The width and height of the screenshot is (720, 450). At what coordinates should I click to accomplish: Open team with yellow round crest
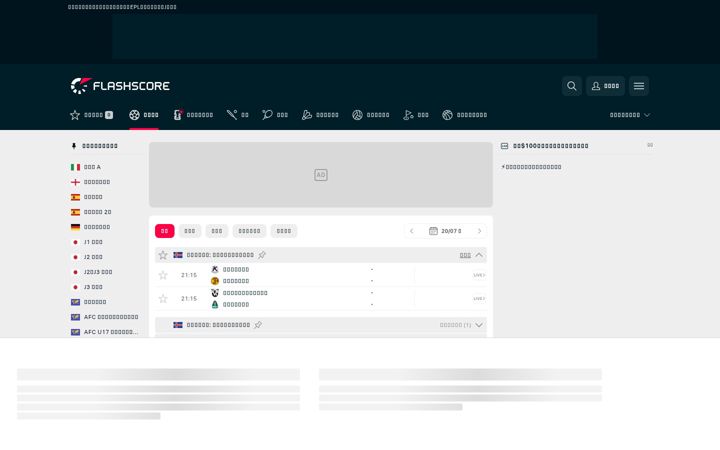(230, 281)
